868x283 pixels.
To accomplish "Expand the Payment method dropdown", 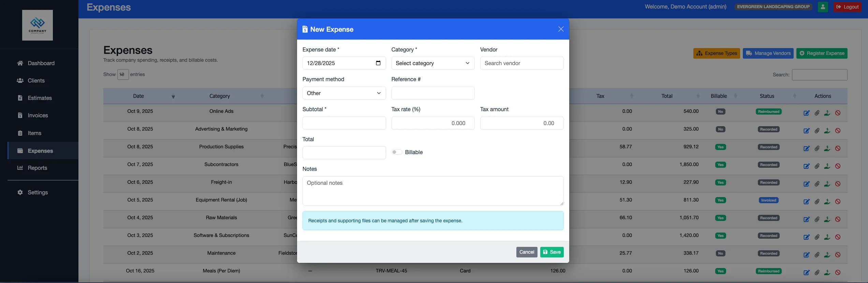I will pyautogui.click(x=344, y=93).
